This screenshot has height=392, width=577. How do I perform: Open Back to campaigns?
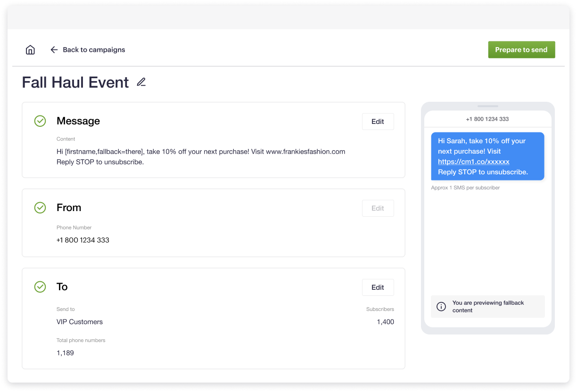pyautogui.click(x=94, y=49)
